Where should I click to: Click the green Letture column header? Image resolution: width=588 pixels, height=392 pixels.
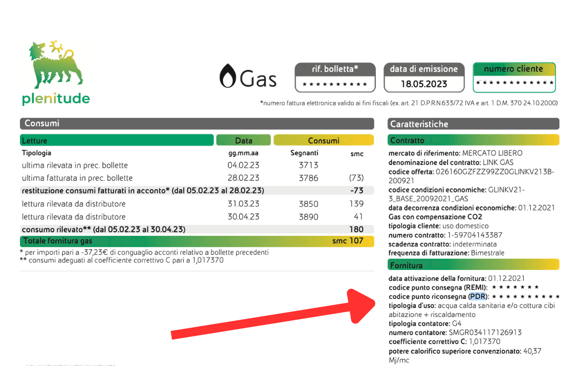pyautogui.click(x=117, y=141)
